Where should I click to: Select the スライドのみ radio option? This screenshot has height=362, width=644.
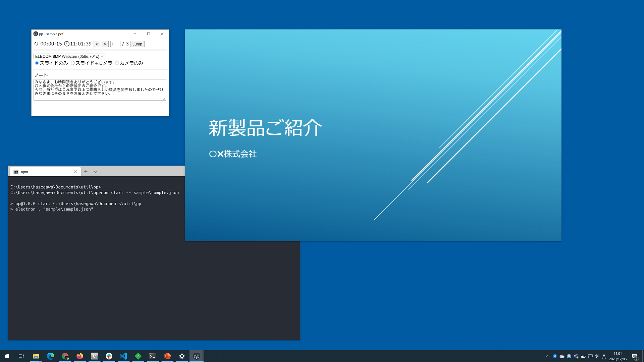[x=37, y=63]
